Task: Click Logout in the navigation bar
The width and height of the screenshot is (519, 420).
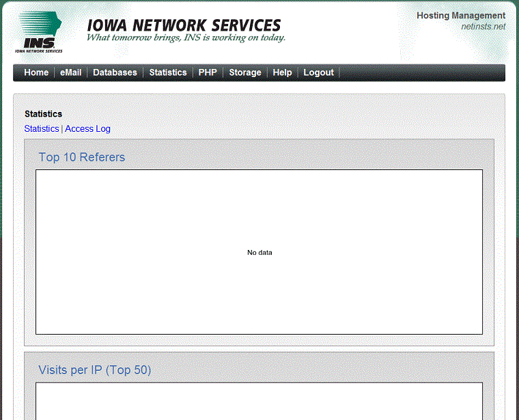Action: 318,72
